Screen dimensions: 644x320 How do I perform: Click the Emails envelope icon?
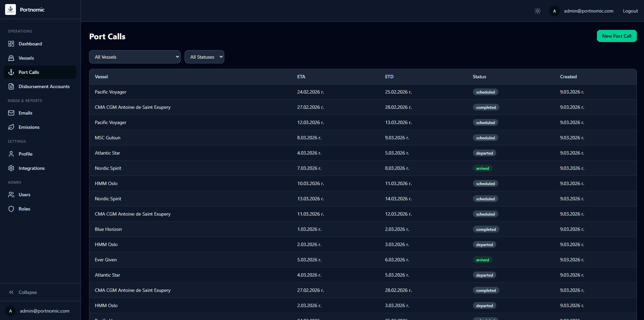pos(11,113)
